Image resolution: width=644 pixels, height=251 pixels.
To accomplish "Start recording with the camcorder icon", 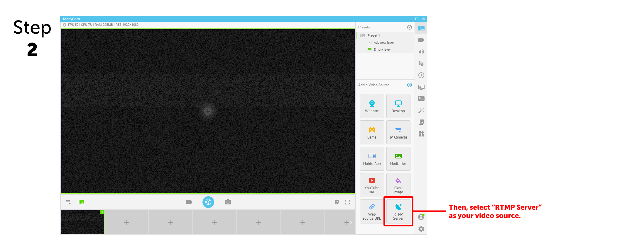I will click(x=189, y=202).
